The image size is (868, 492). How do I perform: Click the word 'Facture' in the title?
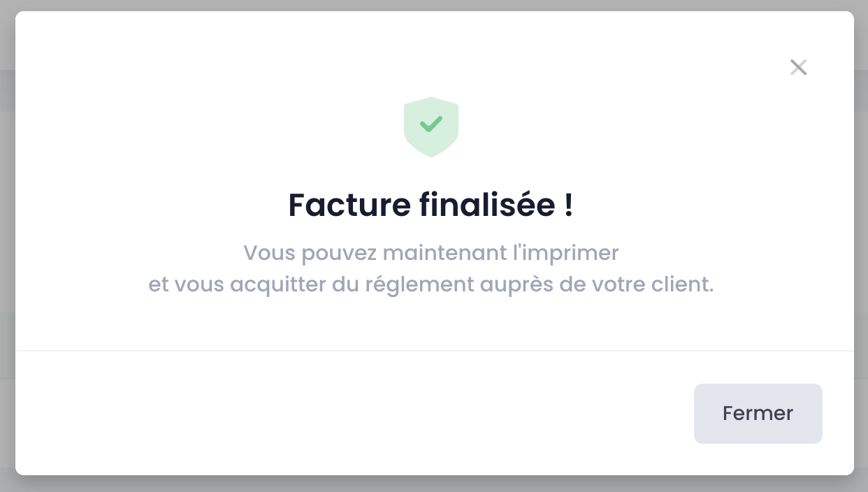pos(349,205)
